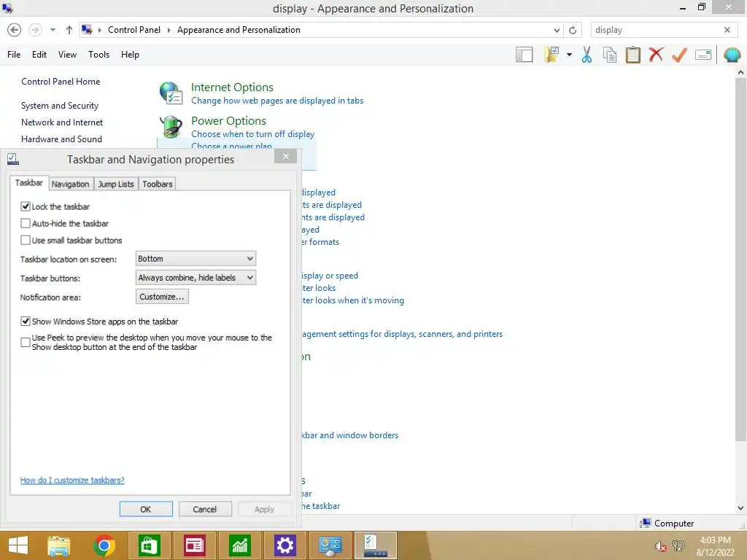
Task: Click the Control Panel scroll down arrow
Action: [x=740, y=508]
